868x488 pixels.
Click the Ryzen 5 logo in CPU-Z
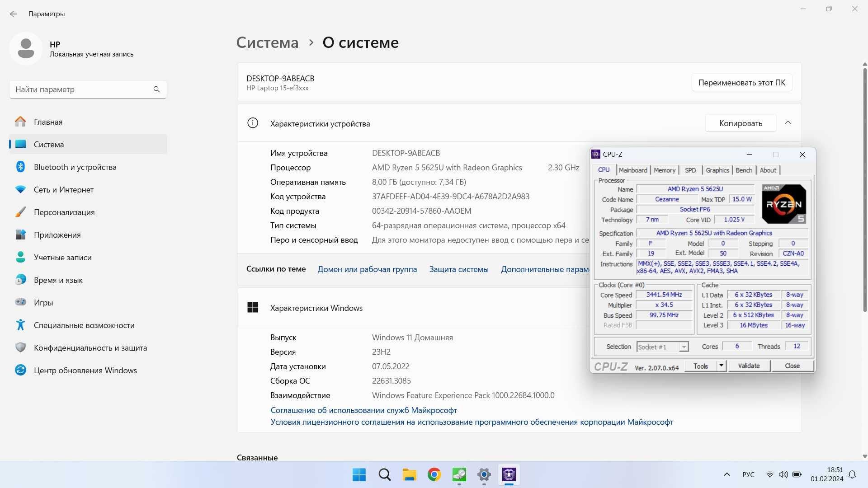coord(784,204)
